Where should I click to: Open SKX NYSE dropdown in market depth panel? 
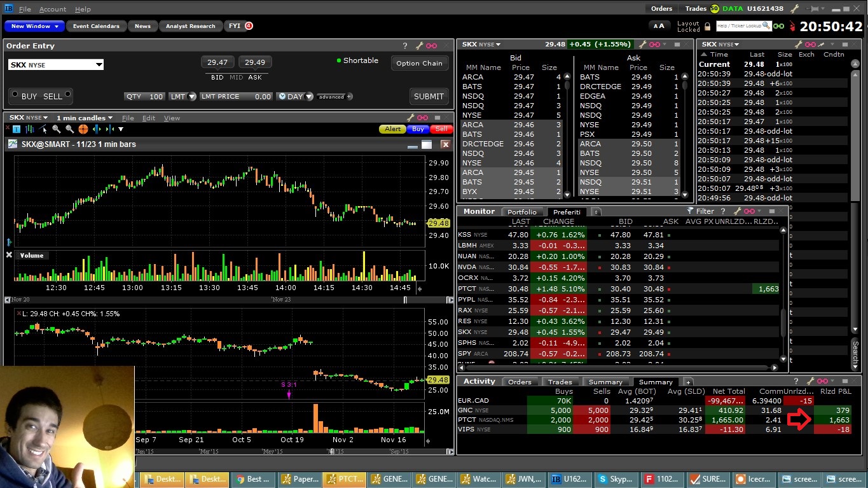(481, 45)
